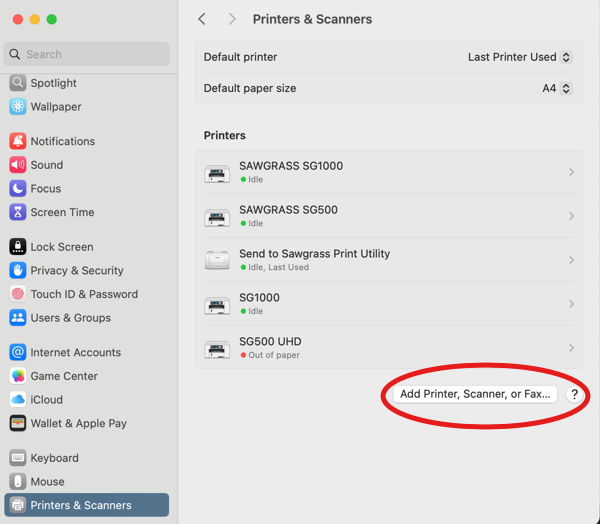Select the Game Center icon

[18, 376]
